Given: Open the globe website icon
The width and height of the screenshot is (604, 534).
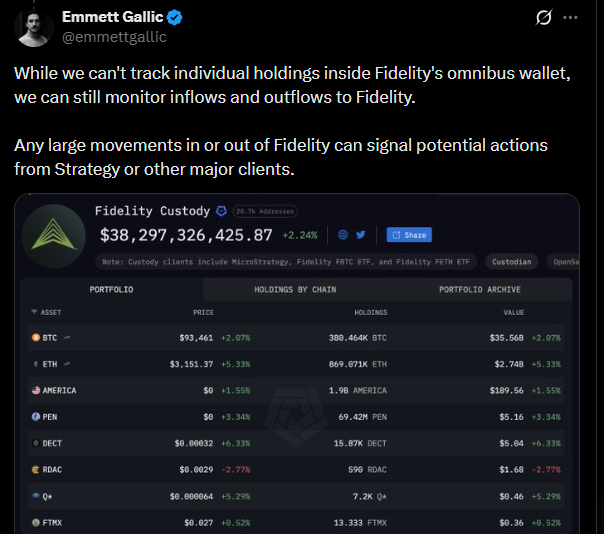Looking at the screenshot, I should (343, 235).
